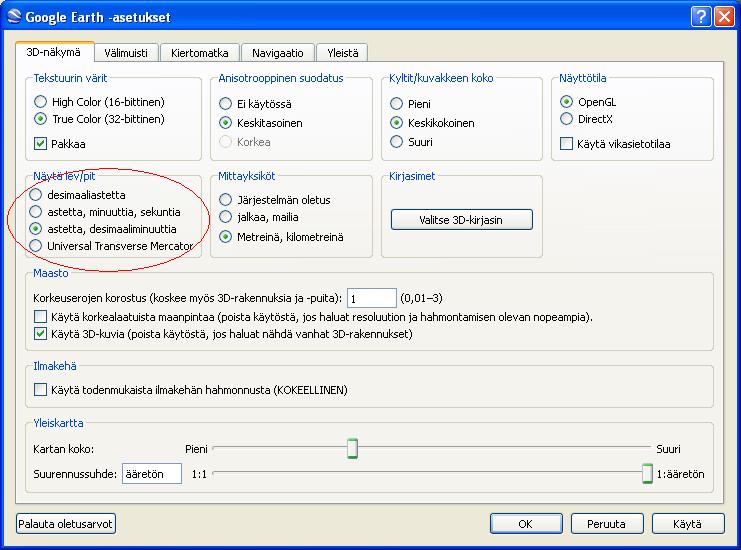Switch to the Välimuisti tab
The image size is (741, 550).
point(126,53)
